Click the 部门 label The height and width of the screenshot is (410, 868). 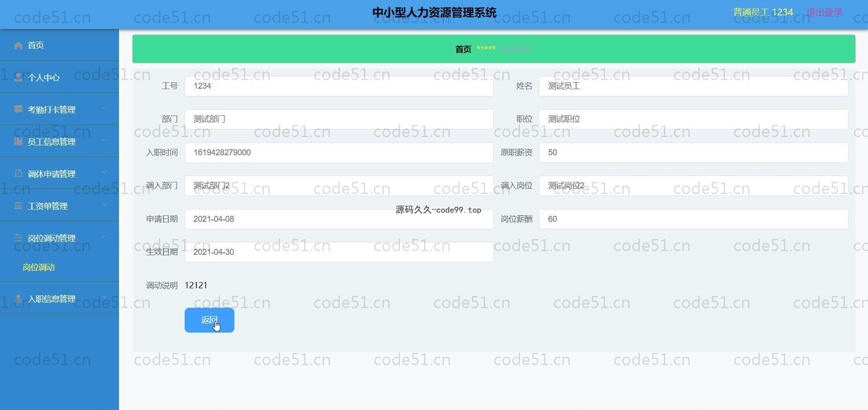[x=170, y=119]
